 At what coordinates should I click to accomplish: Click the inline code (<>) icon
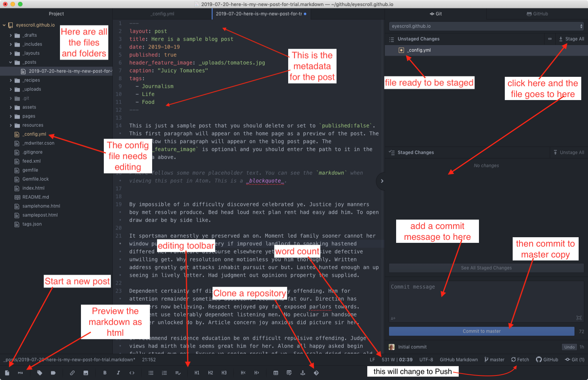tap(132, 373)
